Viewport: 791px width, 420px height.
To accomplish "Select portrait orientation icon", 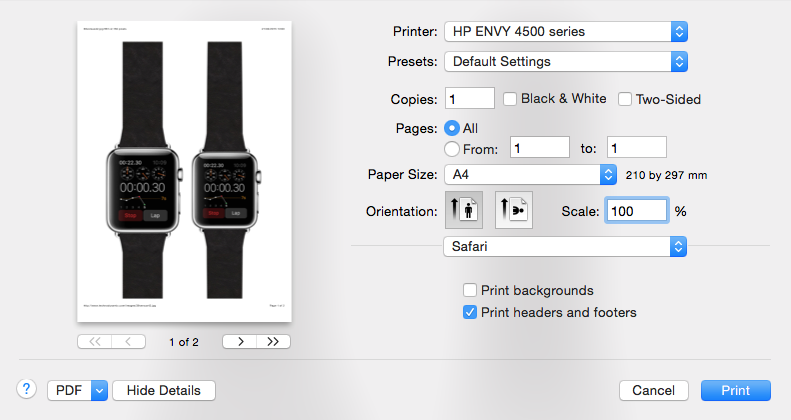I will (464, 210).
